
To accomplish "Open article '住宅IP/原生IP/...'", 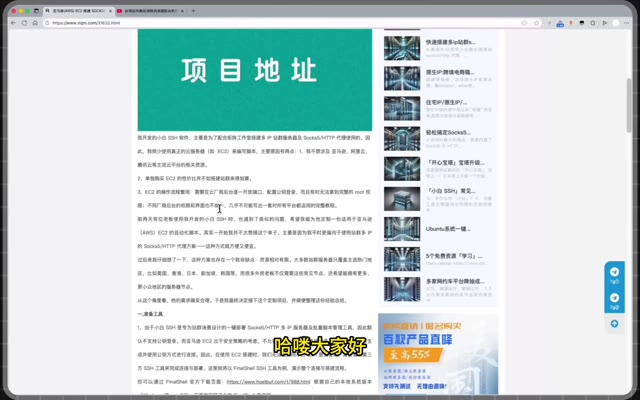I will pyautogui.click(x=447, y=102).
